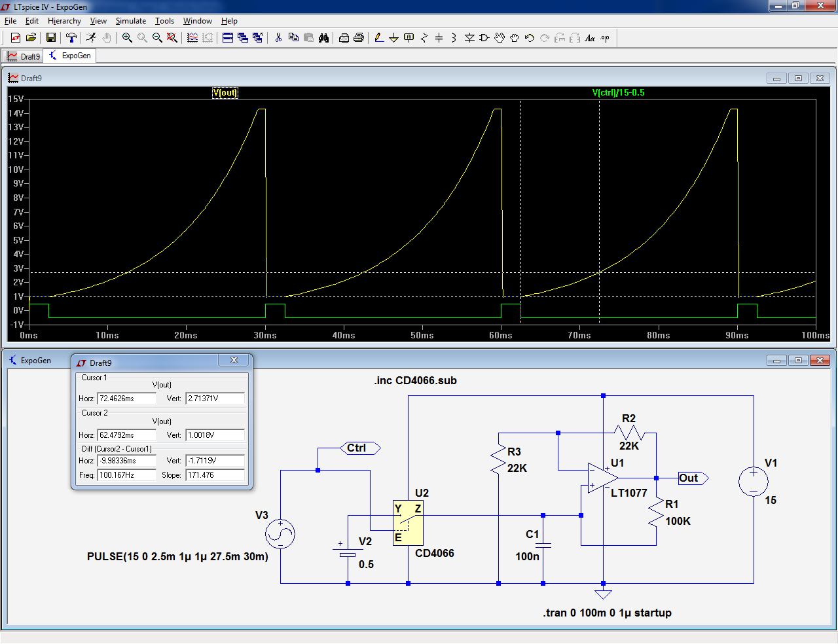The image size is (838, 644).
Task: Click the Tile Windows Horizontally icon
Action: (228, 38)
